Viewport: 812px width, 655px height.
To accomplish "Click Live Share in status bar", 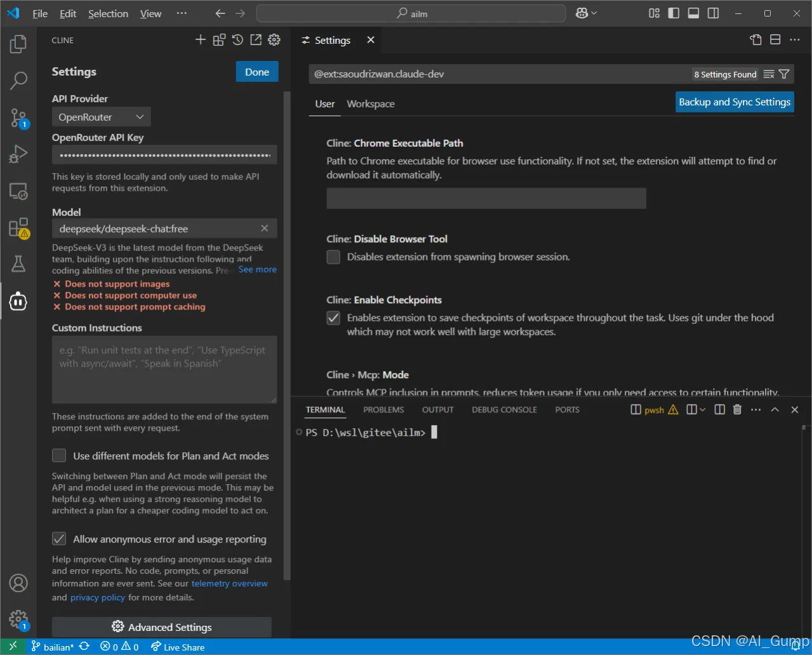I will click(x=178, y=647).
